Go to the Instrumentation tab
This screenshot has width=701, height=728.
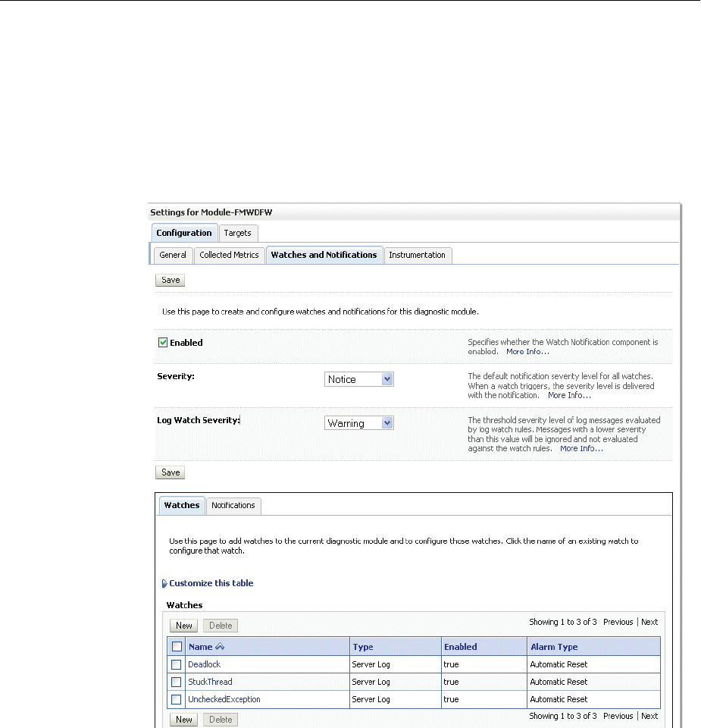(x=417, y=255)
